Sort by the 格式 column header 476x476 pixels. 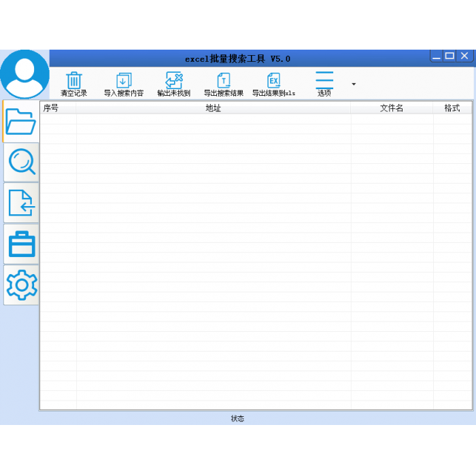452,108
